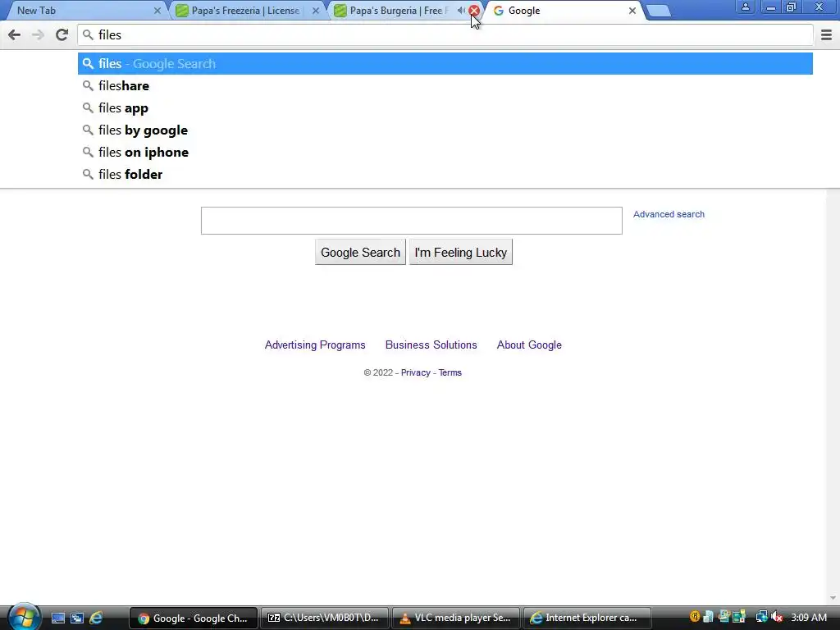Reload the current page
The width and height of the screenshot is (840, 630).
click(x=62, y=34)
